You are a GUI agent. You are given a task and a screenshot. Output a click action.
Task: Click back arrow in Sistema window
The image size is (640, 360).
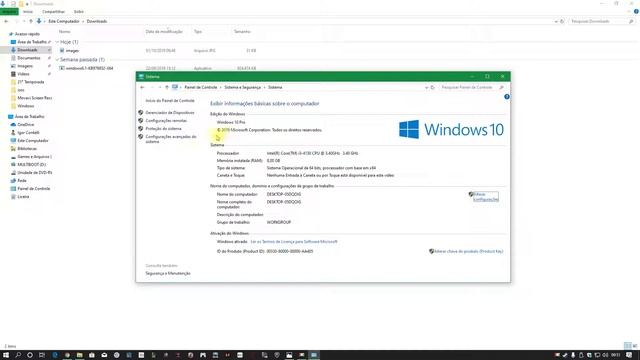142,87
